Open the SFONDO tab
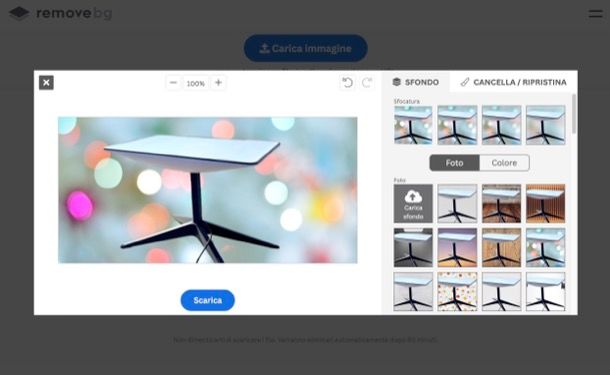 pyautogui.click(x=415, y=82)
